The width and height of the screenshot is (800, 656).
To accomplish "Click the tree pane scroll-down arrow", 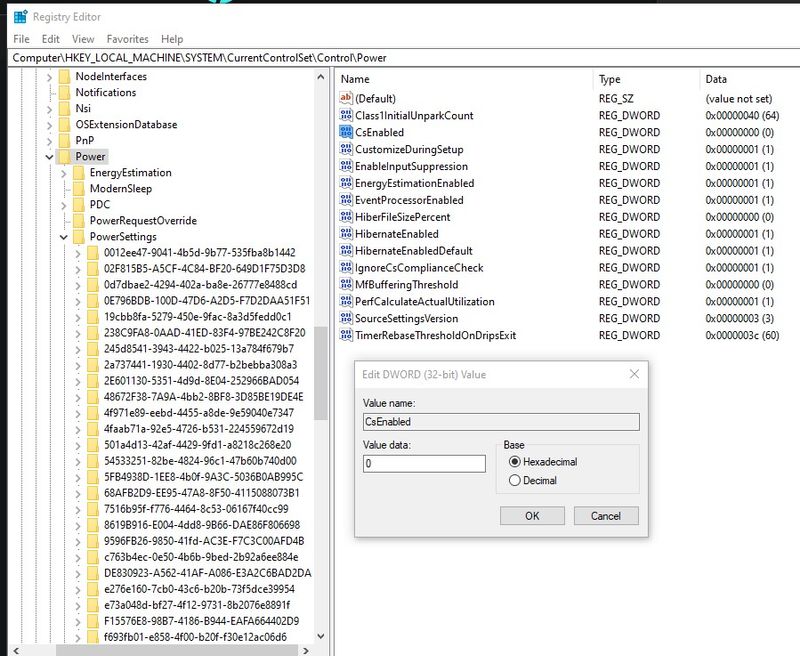I will [320, 636].
